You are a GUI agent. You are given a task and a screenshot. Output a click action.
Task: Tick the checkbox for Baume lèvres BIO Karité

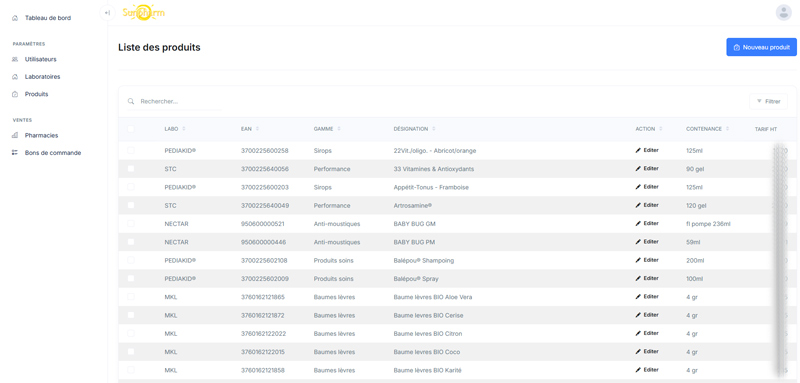point(131,370)
